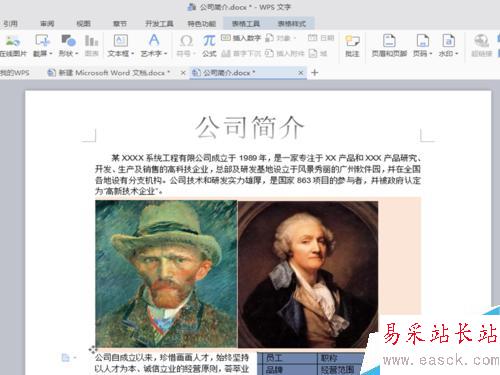Click the WordArt (艺术字) icon
This screenshot has width=500, height=375.
click(154, 40)
